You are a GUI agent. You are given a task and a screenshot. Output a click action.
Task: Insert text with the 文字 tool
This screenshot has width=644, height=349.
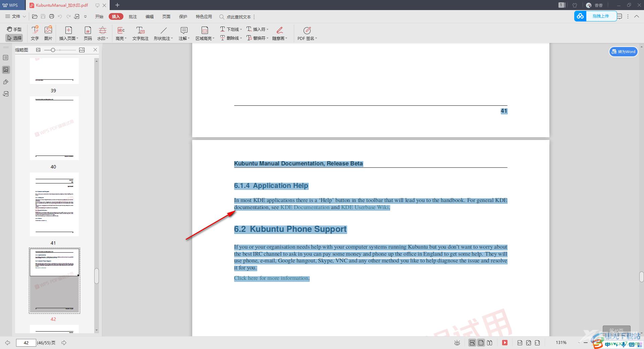35,33
